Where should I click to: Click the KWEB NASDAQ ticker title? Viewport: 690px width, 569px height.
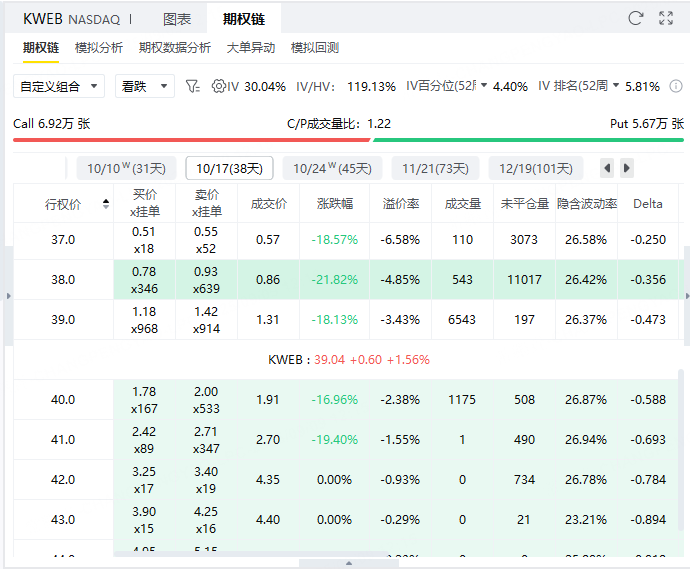(x=71, y=19)
